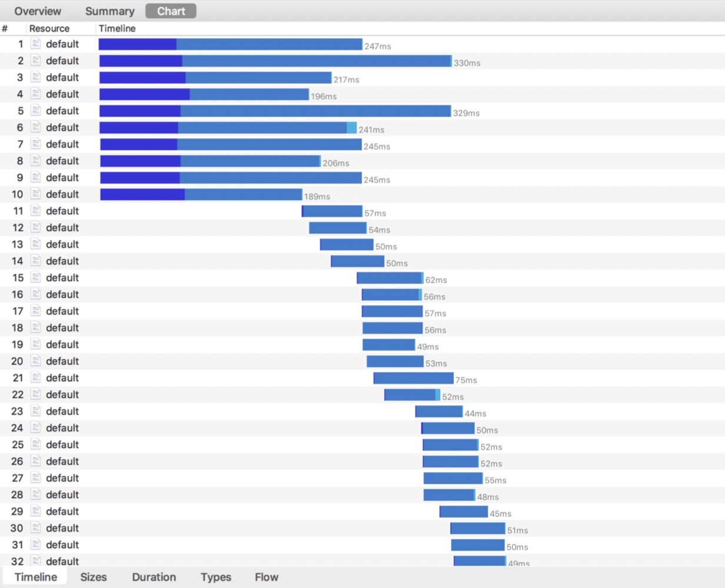Click the "45ms" duration label
This screenshot has width=725, height=588.
pyautogui.click(x=500, y=513)
